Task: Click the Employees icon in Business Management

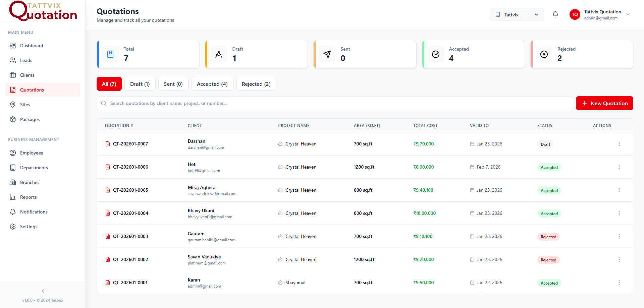Action: 12,153
